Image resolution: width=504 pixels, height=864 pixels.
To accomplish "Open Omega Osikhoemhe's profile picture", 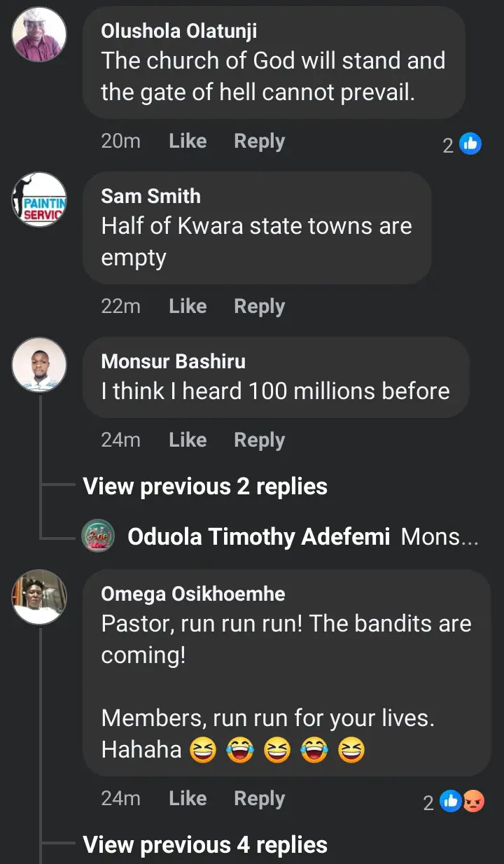I will pyautogui.click(x=39, y=597).
